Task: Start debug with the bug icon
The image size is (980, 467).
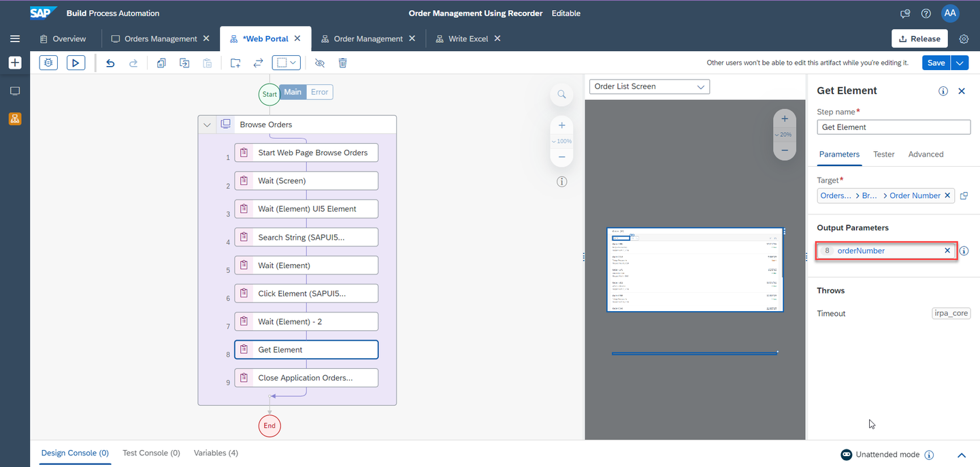Action: 48,63
